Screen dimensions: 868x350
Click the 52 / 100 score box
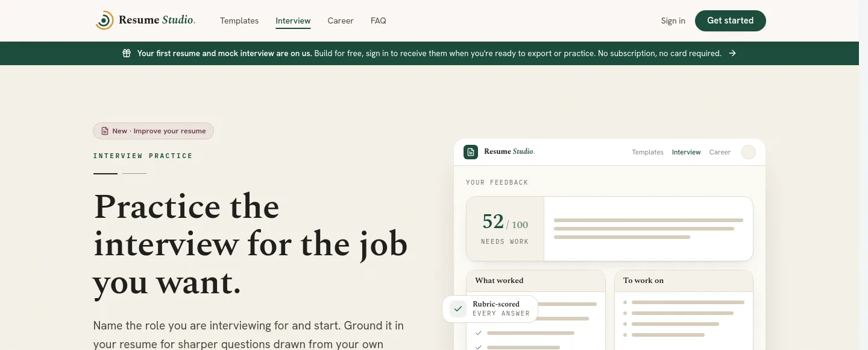(x=505, y=229)
